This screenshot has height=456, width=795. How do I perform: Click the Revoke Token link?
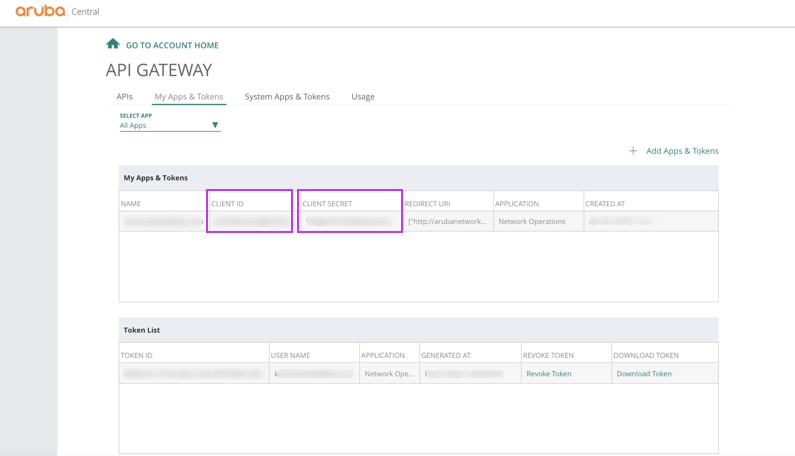click(x=549, y=374)
